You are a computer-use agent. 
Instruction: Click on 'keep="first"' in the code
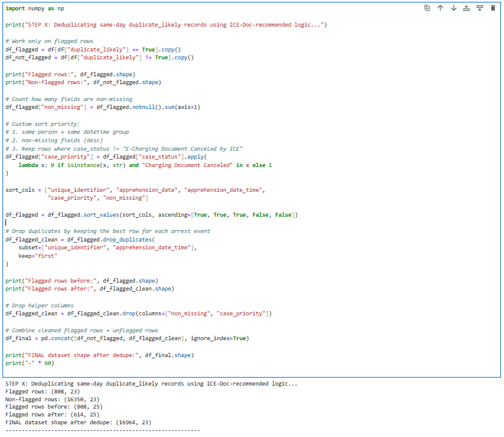(x=38, y=255)
